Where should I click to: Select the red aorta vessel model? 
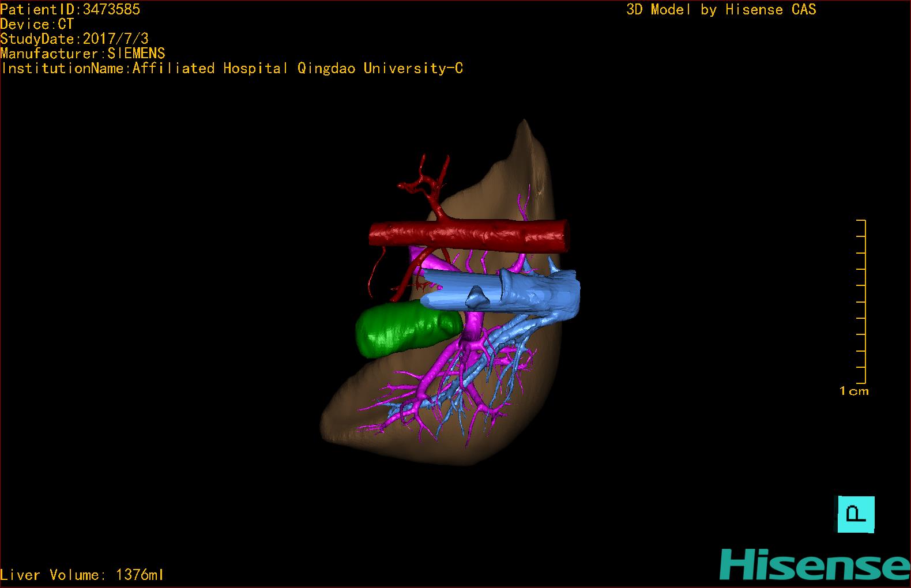click(x=469, y=236)
